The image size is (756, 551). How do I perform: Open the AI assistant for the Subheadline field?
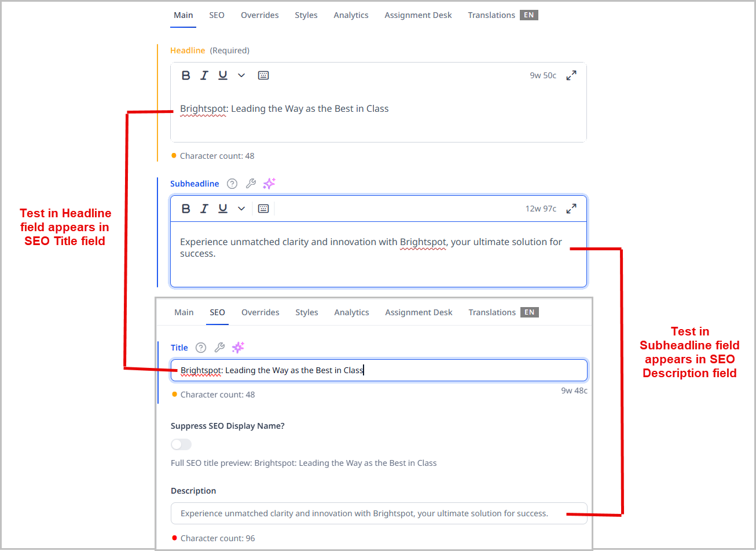pos(269,183)
